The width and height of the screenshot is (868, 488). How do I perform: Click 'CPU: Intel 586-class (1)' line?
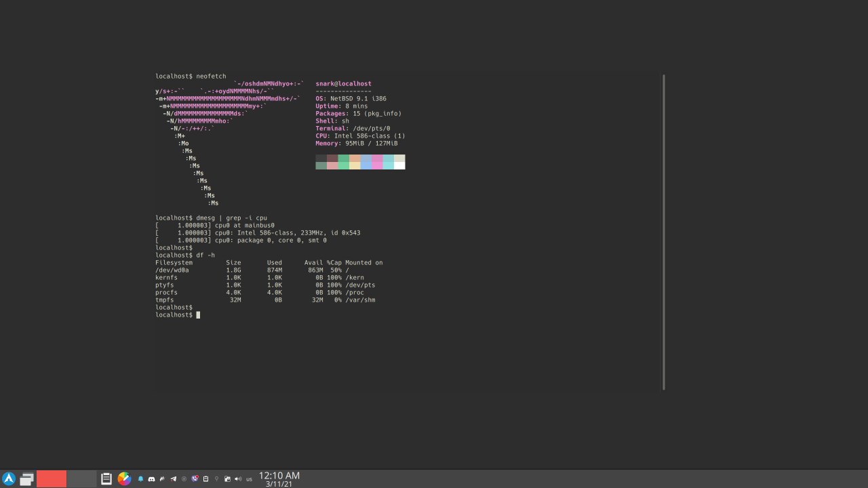click(x=360, y=136)
